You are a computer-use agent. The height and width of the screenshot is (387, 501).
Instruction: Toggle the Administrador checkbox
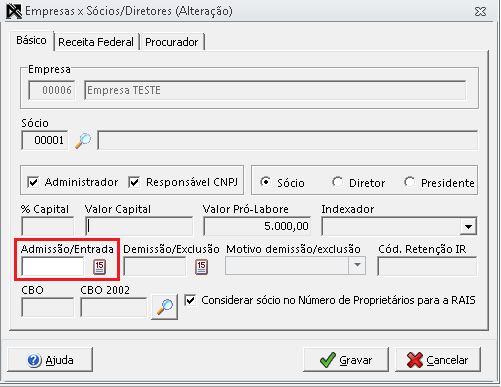(33, 182)
